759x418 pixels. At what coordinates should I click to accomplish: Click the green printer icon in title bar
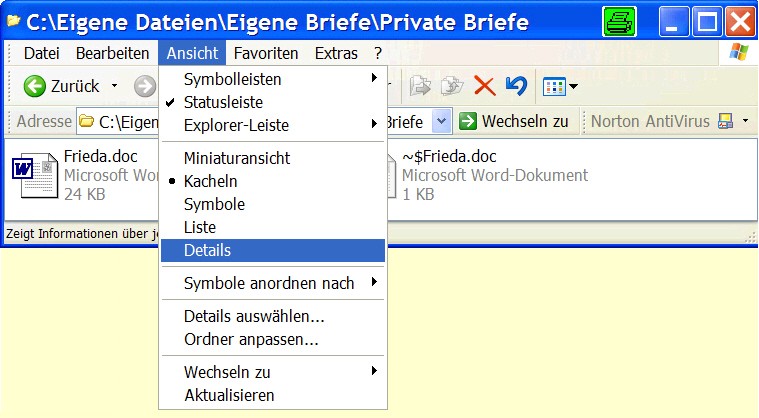(619, 21)
